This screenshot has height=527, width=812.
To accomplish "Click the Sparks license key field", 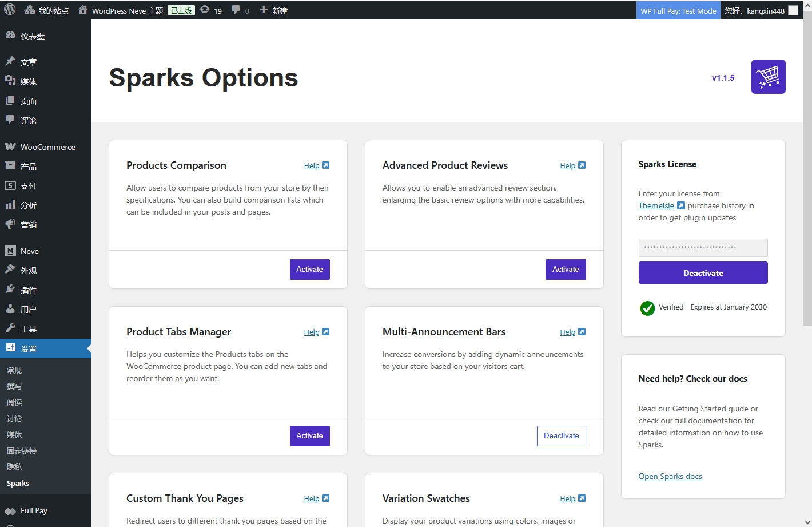I will pos(703,248).
